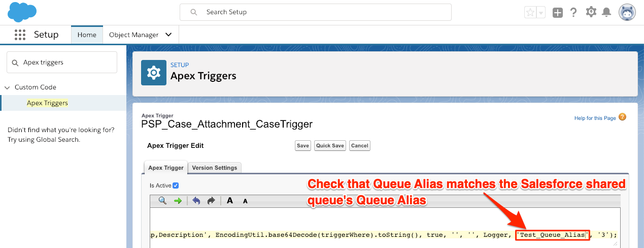
Task: Select the Apex Trigger tab
Action: [x=166, y=168]
